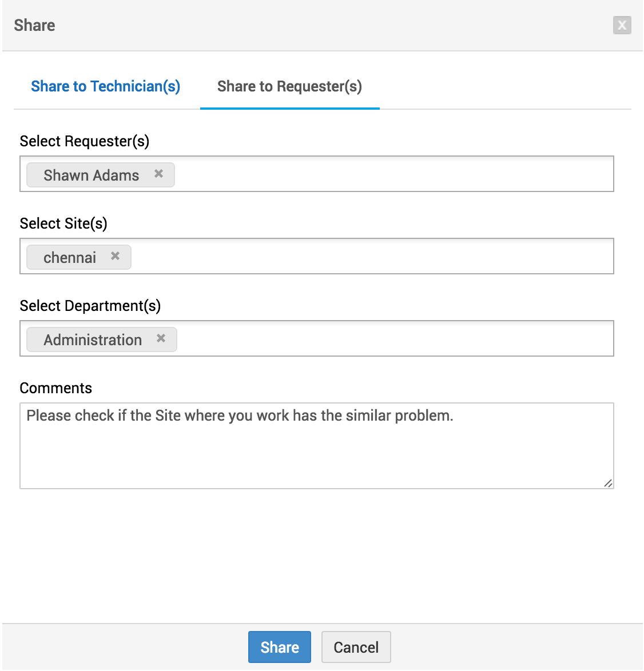Select the chennai site chip
The height and width of the screenshot is (671, 644).
point(70,257)
